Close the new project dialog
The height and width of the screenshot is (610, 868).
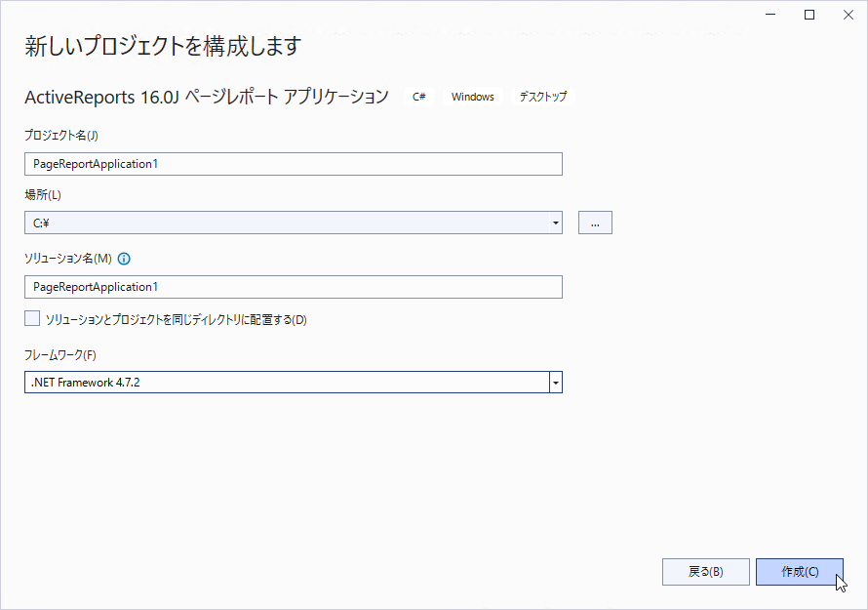848,15
